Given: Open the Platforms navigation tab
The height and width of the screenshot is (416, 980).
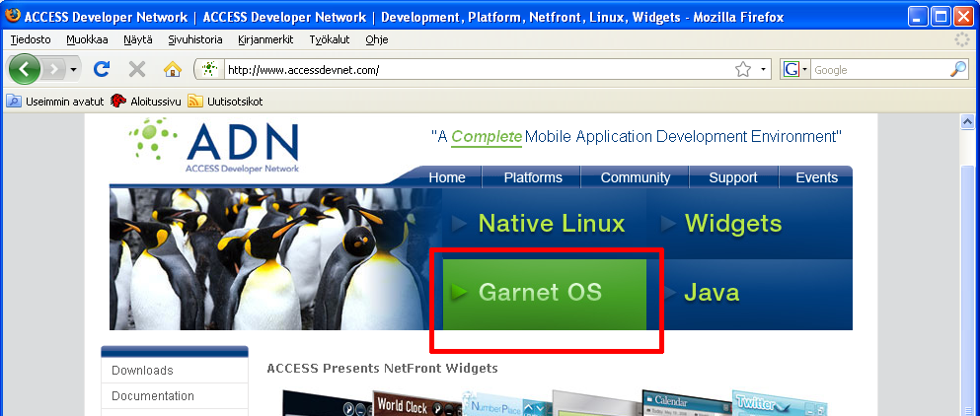Looking at the screenshot, I should (x=533, y=177).
